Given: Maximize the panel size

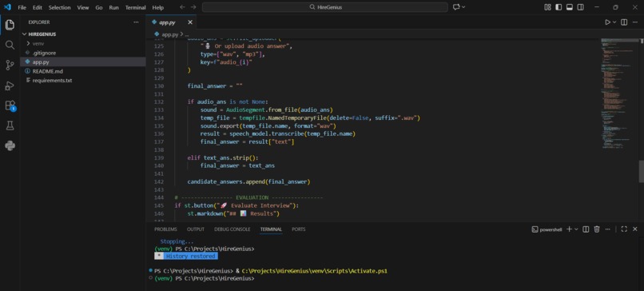Looking at the screenshot, I should (624, 229).
